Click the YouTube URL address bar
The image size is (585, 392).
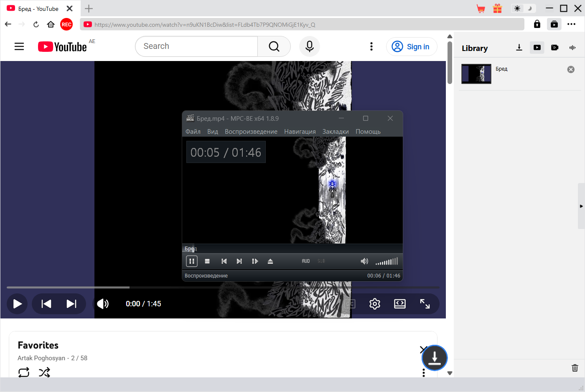point(302,24)
